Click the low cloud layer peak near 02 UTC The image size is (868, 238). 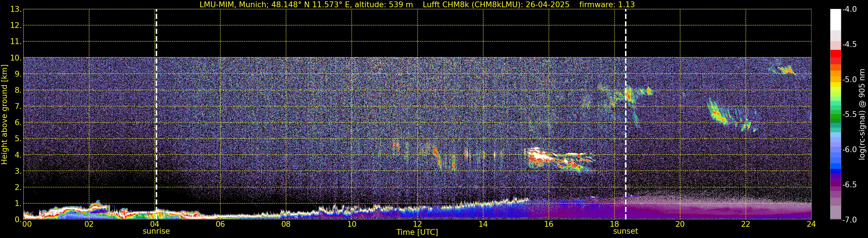(97, 204)
